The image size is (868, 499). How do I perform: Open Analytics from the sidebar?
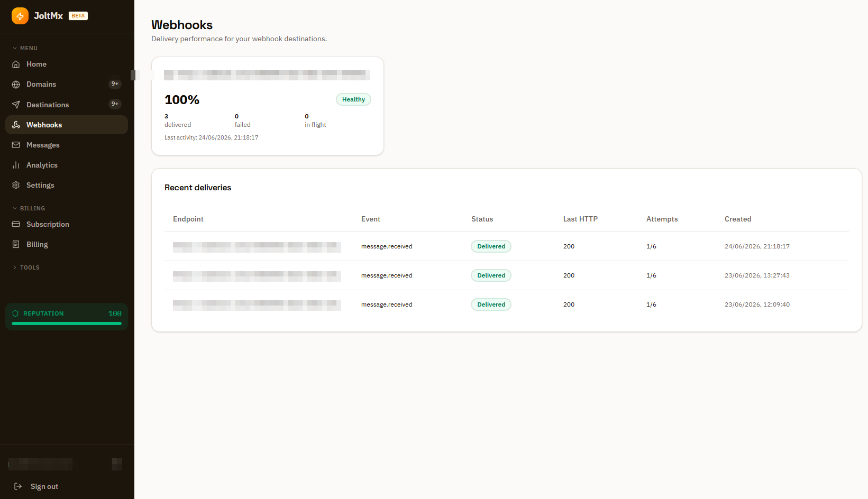(x=67, y=165)
